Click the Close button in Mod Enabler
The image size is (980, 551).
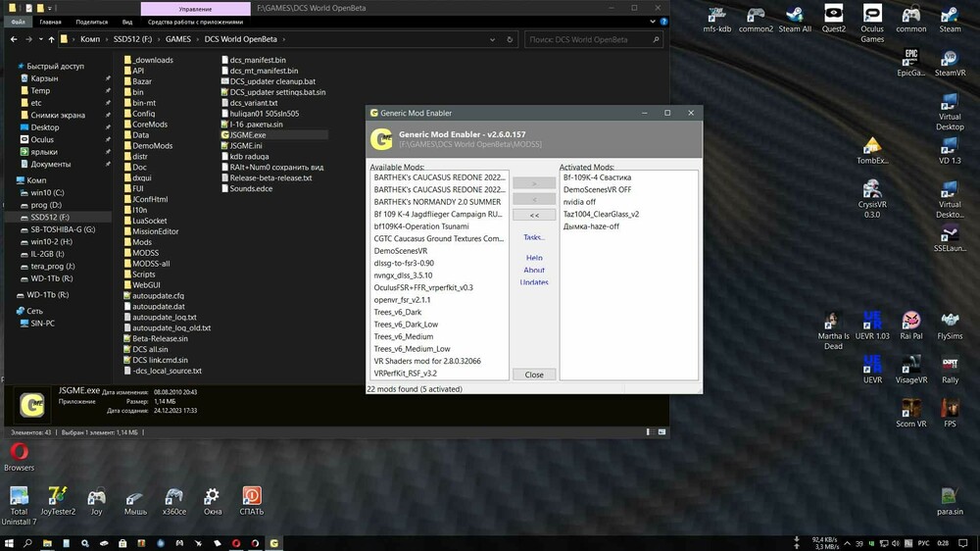[x=534, y=374]
